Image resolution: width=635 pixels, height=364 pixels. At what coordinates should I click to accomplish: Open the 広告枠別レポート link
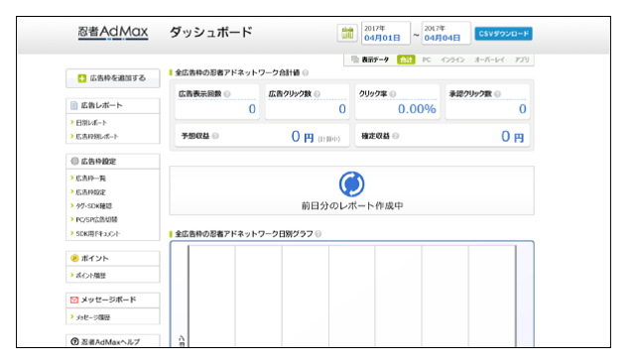(x=97, y=137)
